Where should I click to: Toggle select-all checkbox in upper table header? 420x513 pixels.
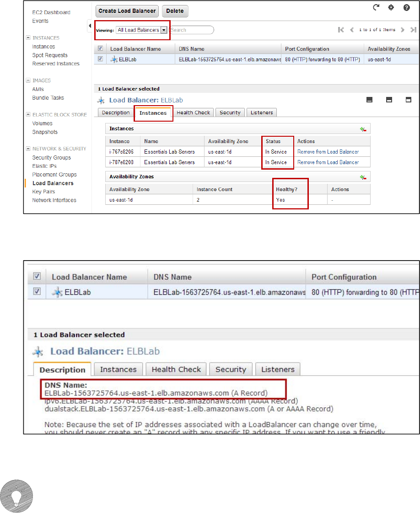tap(100, 48)
